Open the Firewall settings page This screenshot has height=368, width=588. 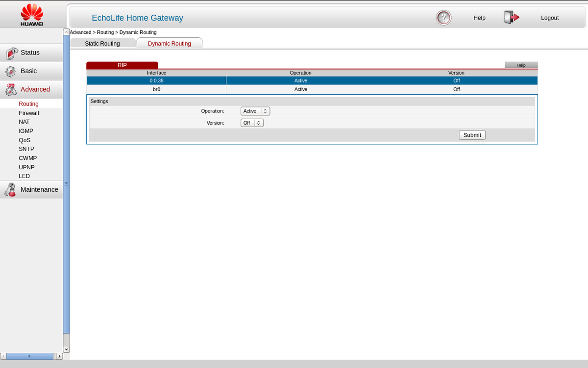pos(28,113)
